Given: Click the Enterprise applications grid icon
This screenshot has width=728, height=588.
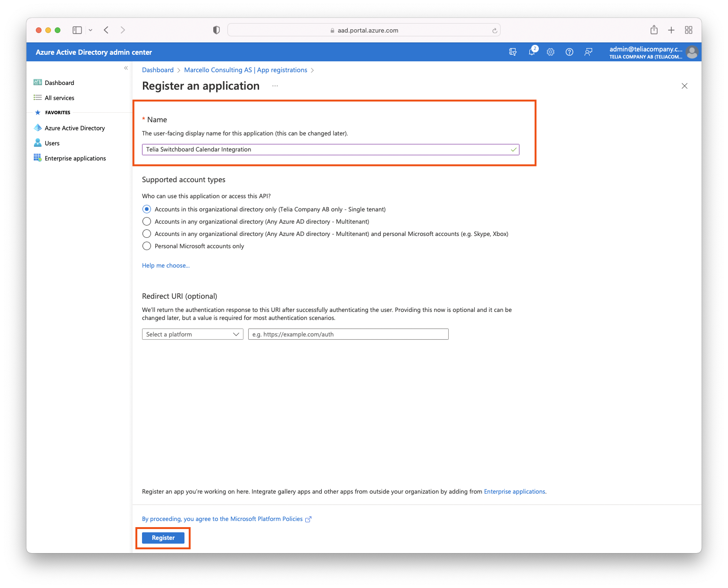Looking at the screenshot, I should point(38,158).
